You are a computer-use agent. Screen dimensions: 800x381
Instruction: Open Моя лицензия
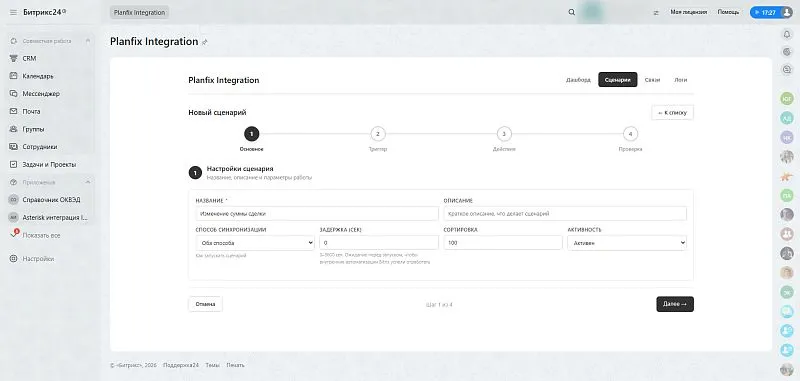[689, 12]
